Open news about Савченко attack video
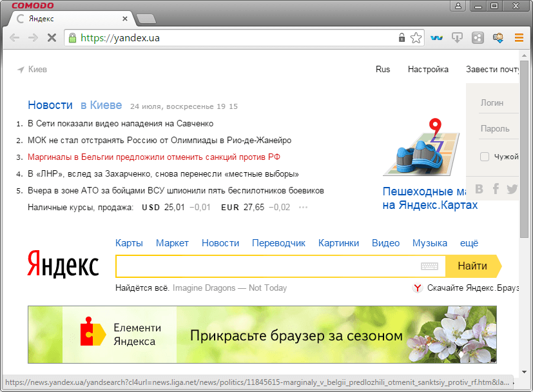The width and height of the screenshot is (533, 392). tap(121, 123)
